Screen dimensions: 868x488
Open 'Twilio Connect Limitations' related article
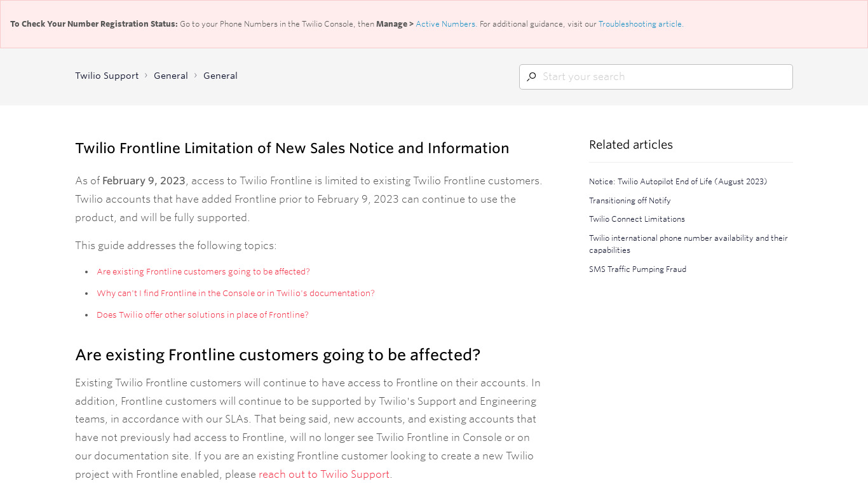pos(637,219)
